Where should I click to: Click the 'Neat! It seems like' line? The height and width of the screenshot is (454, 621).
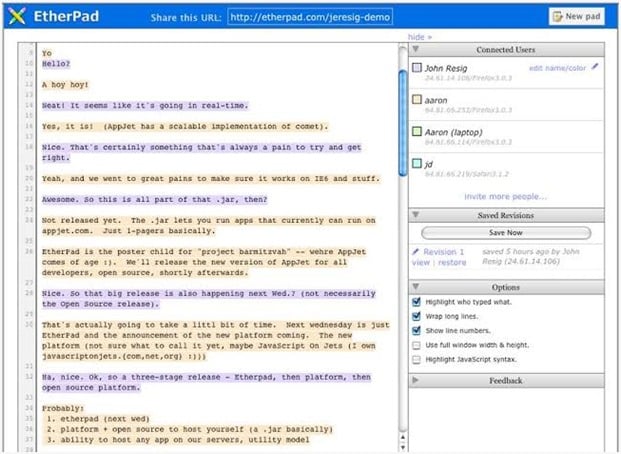pos(145,105)
